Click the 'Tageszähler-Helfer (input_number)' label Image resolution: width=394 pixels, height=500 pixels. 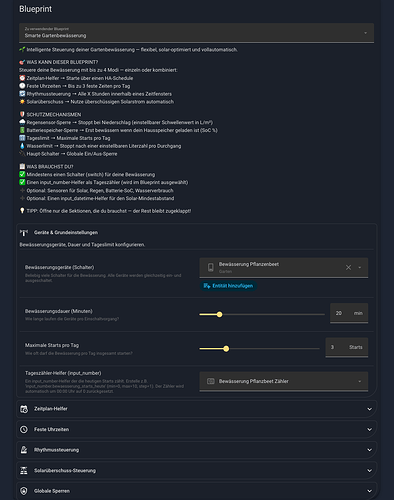[63, 373]
